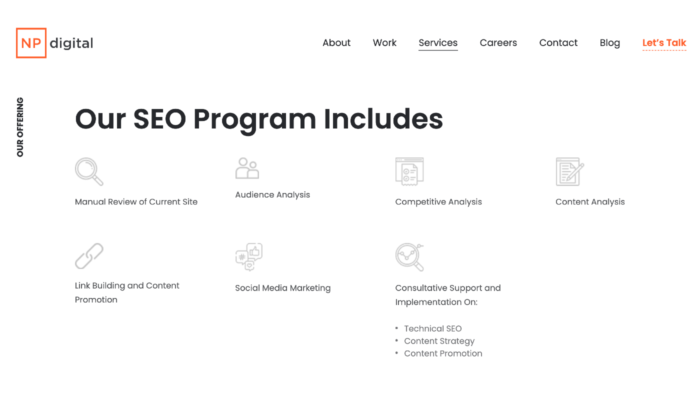
Task: Click the Technical SEO bullet item
Action: coord(433,329)
